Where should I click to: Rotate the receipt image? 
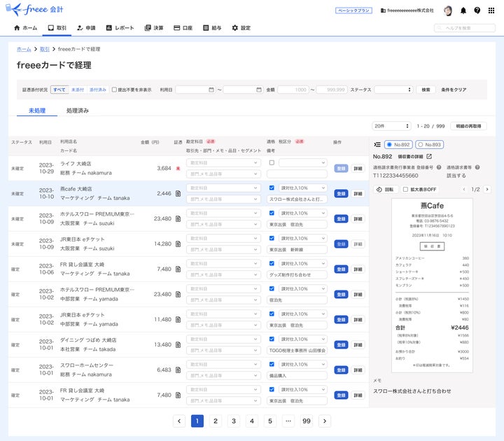pyautogui.click(x=386, y=189)
